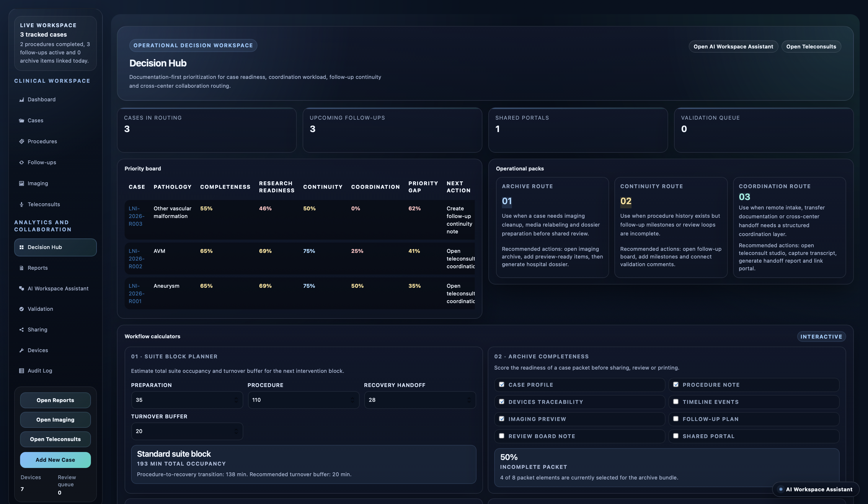This screenshot has width=868, height=504.
Task: Click the AI Workspace Assistant chat icon
Action: pos(21,289)
